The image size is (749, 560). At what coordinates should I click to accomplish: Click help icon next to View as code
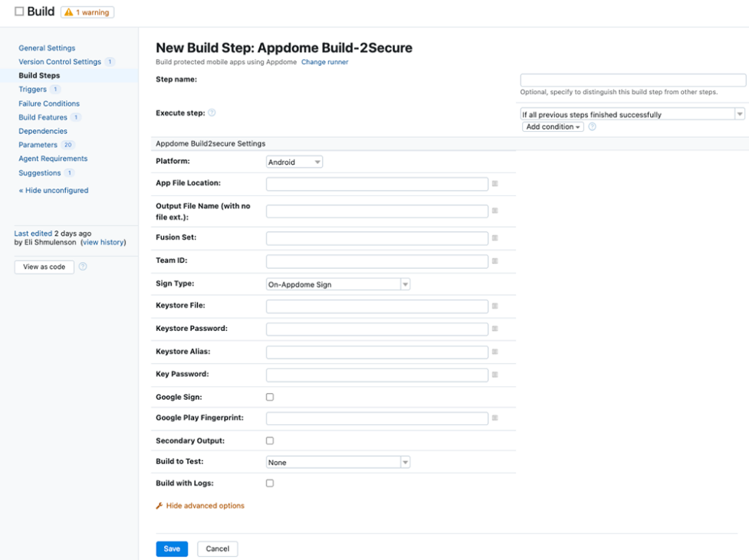[83, 267]
